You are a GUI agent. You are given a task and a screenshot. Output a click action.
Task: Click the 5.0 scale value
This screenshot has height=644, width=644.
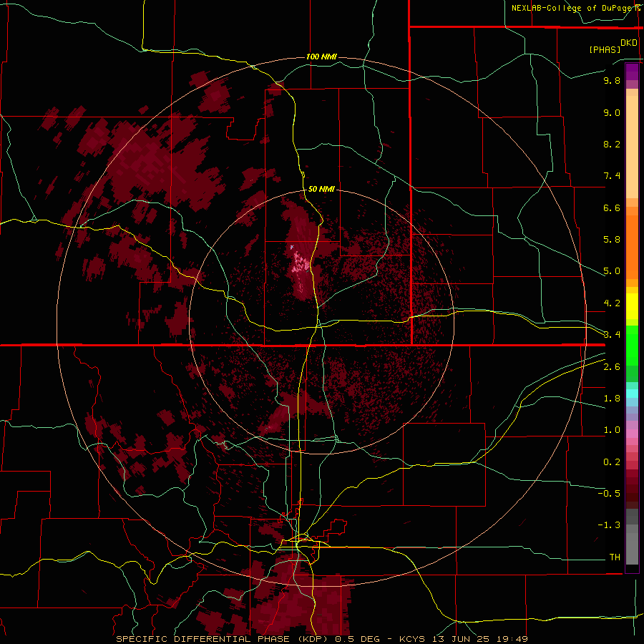click(x=612, y=271)
